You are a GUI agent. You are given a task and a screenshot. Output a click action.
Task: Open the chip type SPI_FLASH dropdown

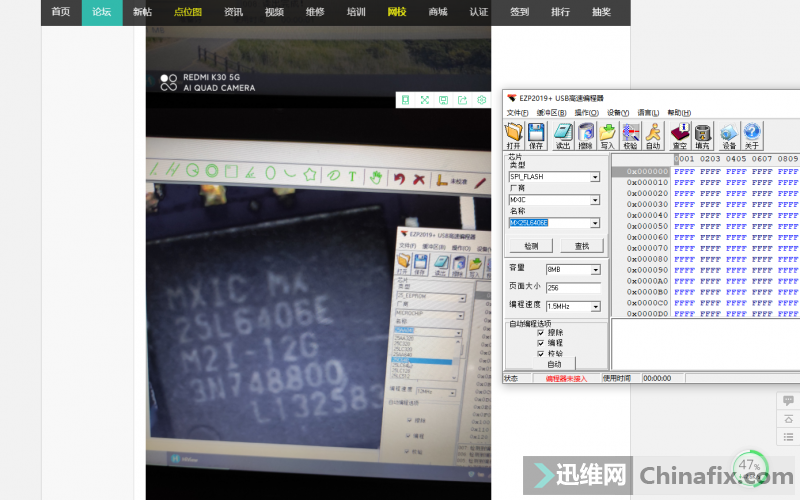pyautogui.click(x=595, y=177)
